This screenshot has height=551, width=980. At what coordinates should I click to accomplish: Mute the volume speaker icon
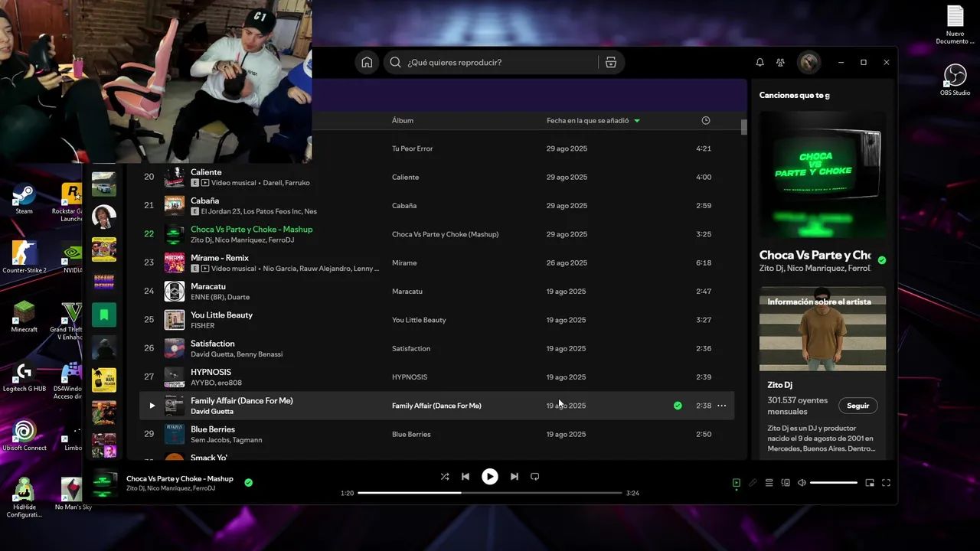pyautogui.click(x=802, y=483)
